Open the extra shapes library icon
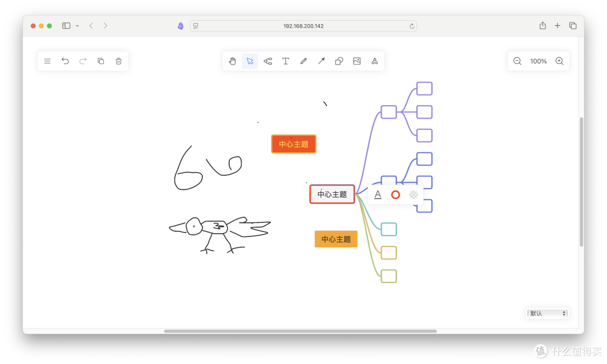 click(x=374, y=61)
